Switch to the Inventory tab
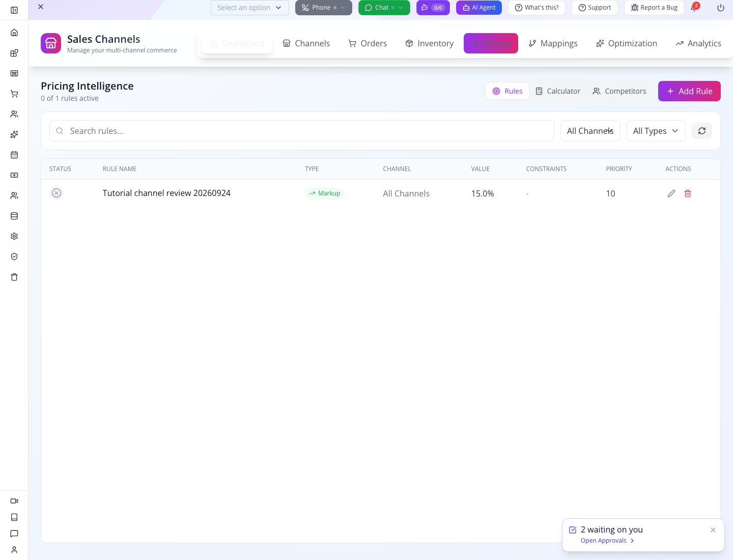Screen dimensions: 733x560 click(430, 43)
